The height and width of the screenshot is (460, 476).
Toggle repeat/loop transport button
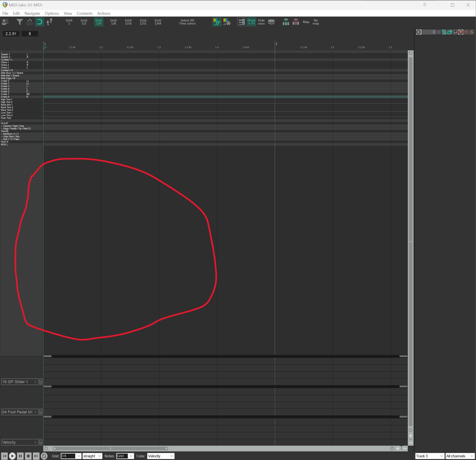[44, 456]
